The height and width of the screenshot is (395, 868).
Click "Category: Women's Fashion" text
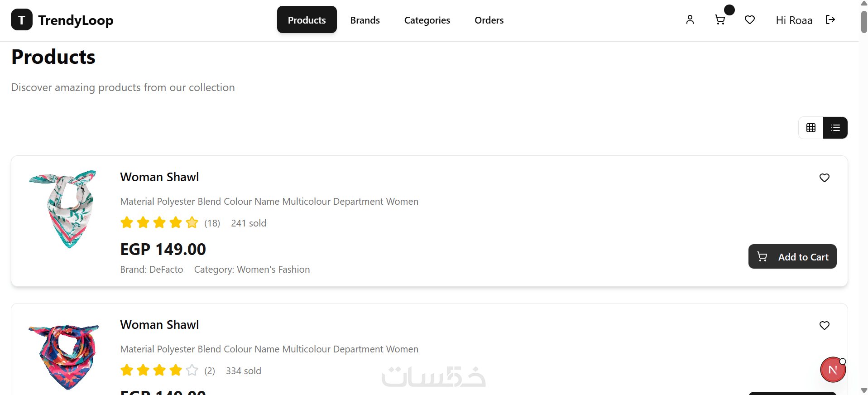coord(252,270)
